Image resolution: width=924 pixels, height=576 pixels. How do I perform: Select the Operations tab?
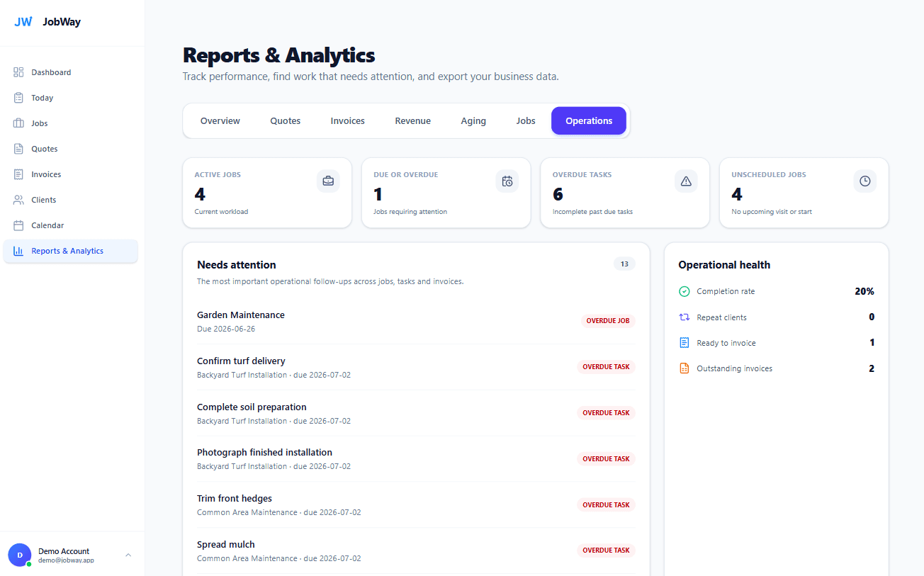(589, 121)
